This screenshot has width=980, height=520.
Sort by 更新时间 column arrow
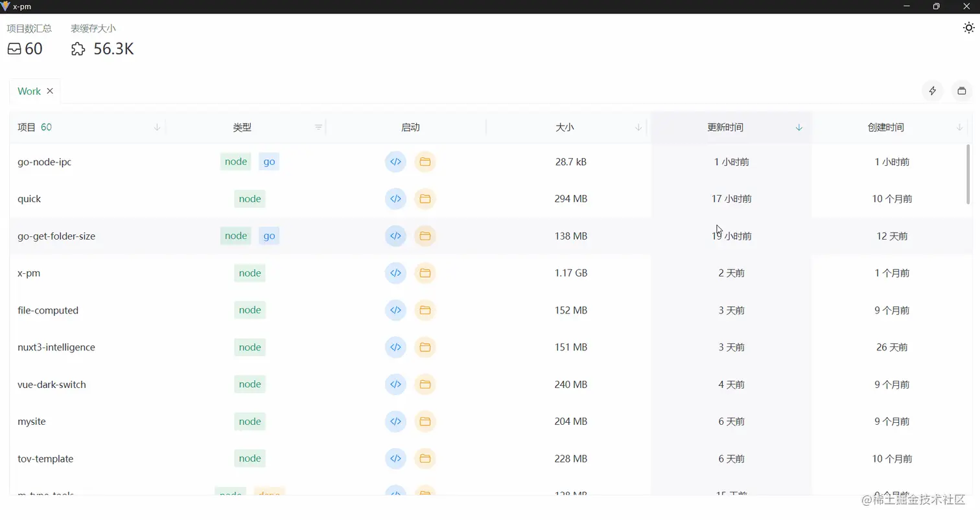(x=799, y=128)
